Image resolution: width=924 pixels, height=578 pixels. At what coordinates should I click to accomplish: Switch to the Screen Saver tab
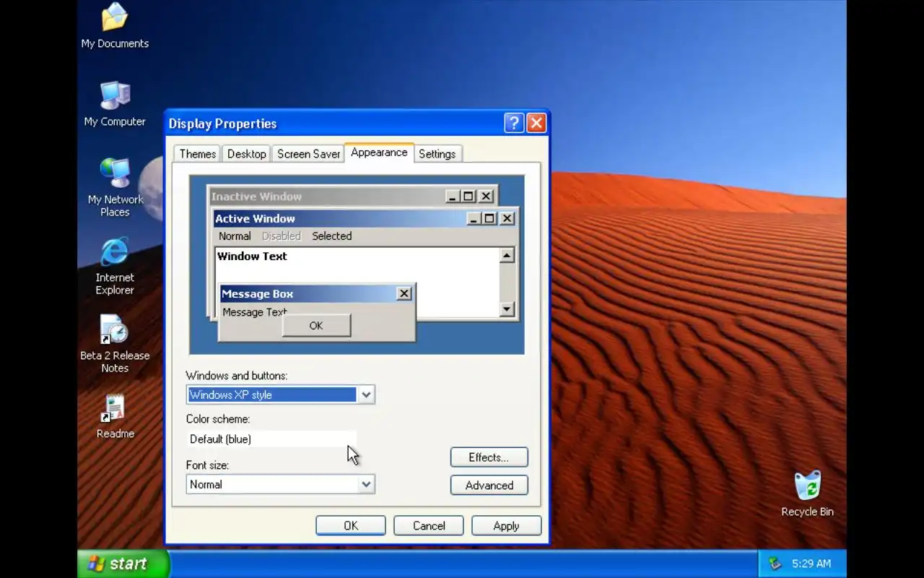308,154
